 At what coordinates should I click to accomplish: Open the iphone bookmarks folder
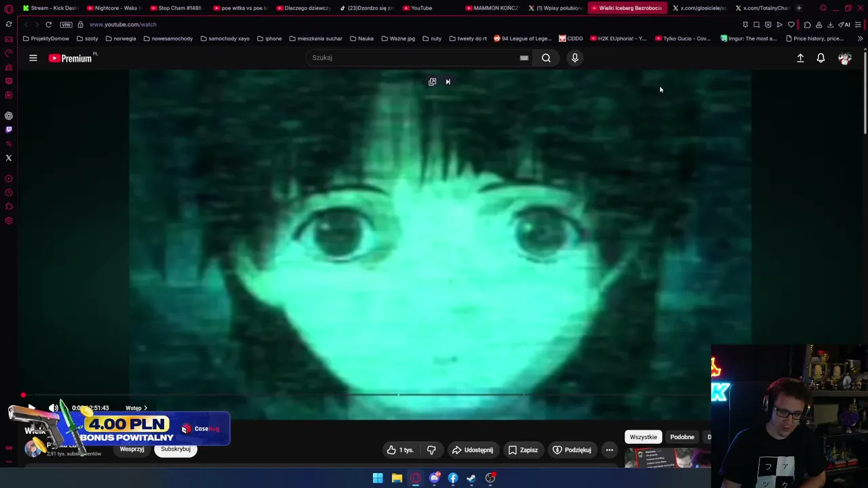[x=269, y=39]
